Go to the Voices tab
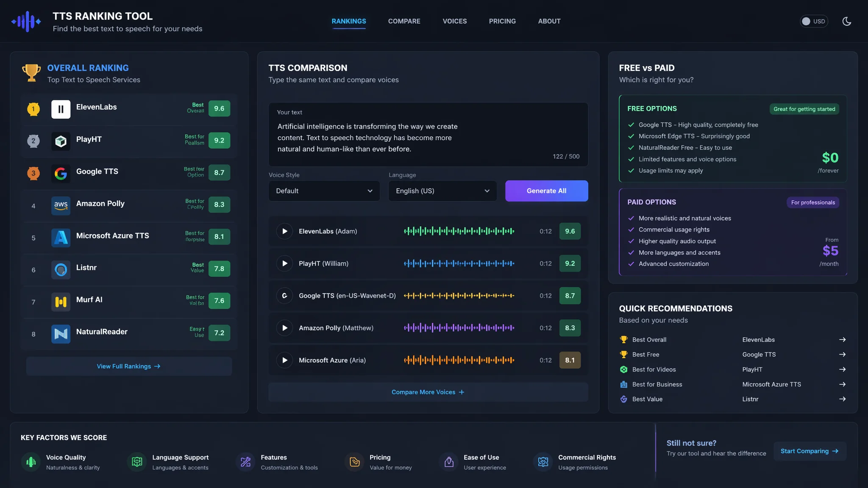 pos(455,21)
